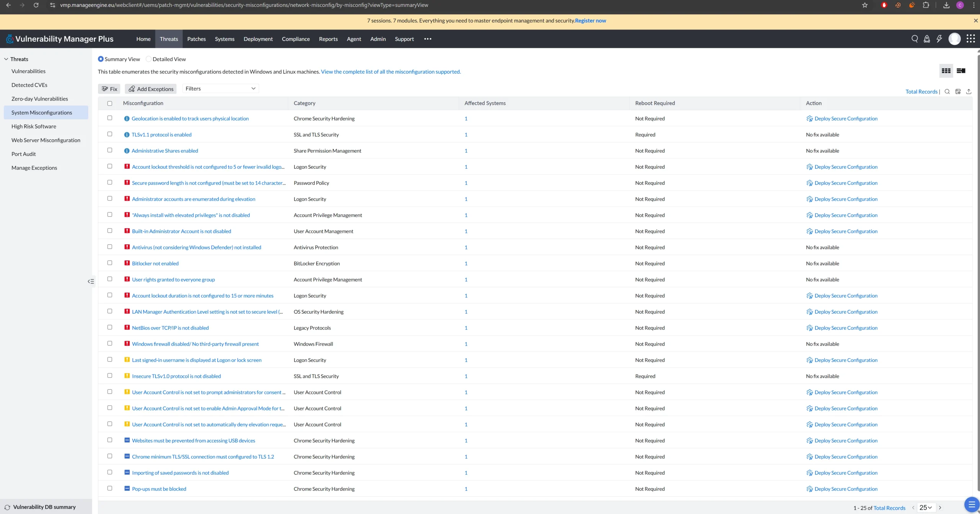Check the NetBios over TCP/IP row
980x514 pixels.
click(109, 327)
